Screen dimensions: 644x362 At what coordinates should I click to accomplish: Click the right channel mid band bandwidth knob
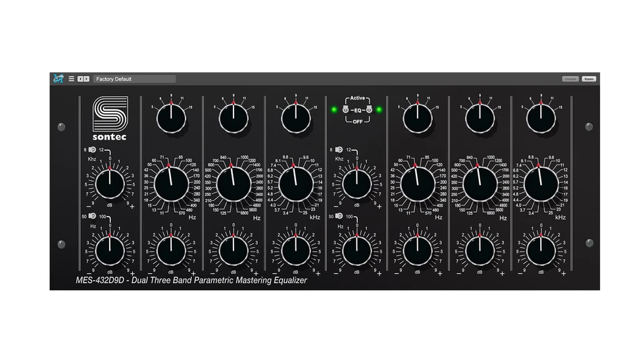coord(480,118)
